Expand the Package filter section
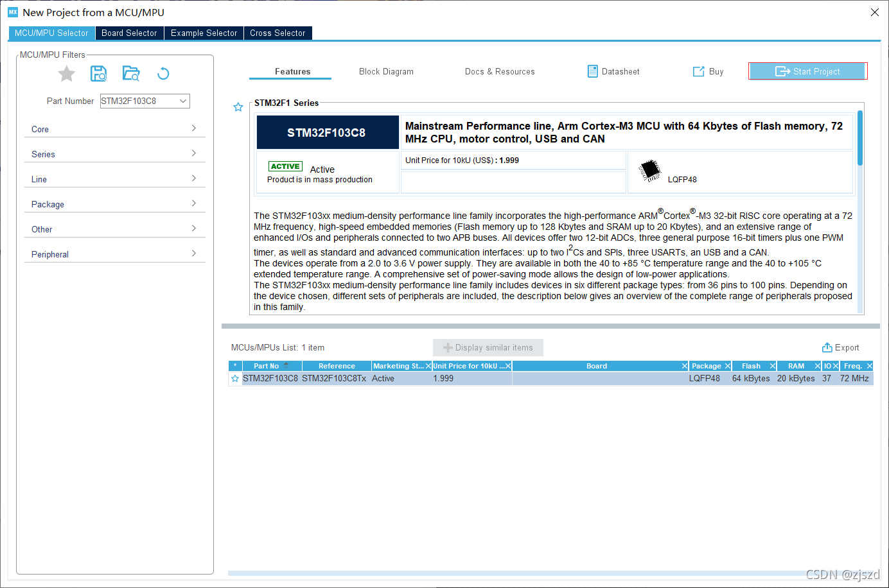Screen dimensions: 889x588 [x=114, y=204]
